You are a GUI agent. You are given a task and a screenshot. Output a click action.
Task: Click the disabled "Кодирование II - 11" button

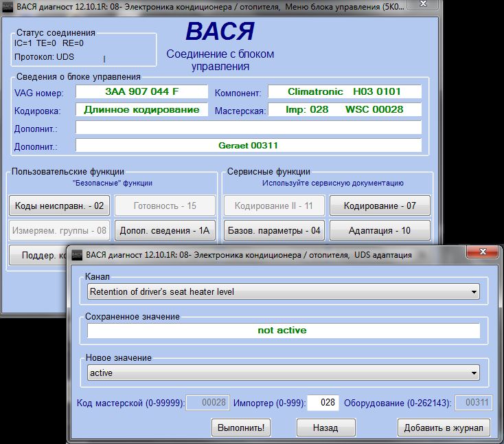(x=274, y=206)
